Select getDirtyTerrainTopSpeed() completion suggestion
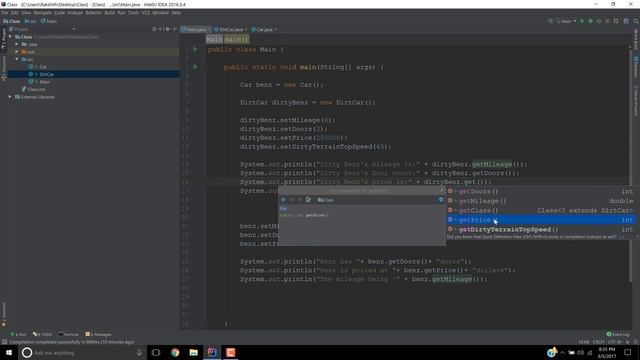 click(540, 229)
